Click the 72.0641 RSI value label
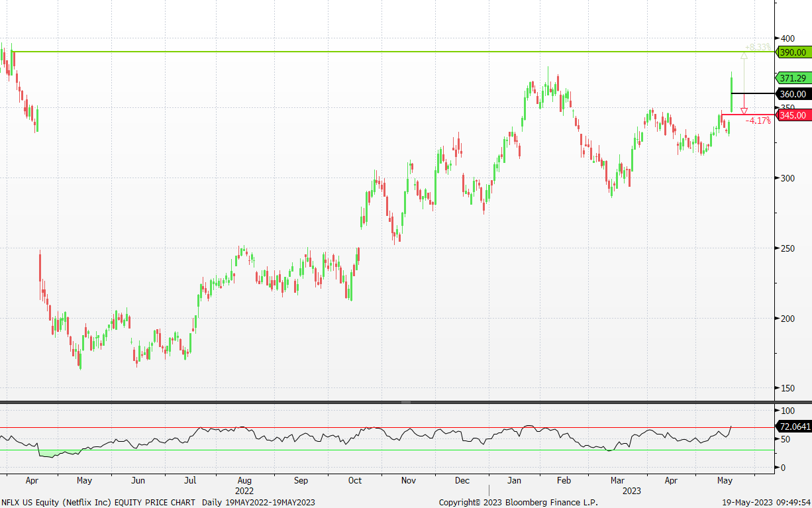Viewport: 812px width, 508px height. pyautogui.click(x=793, y=427)
